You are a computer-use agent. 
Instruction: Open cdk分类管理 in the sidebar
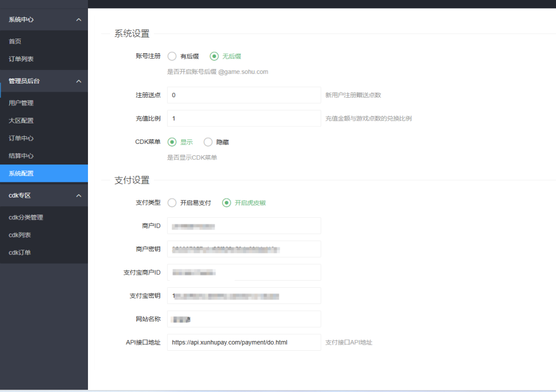(x=26, y=217)
